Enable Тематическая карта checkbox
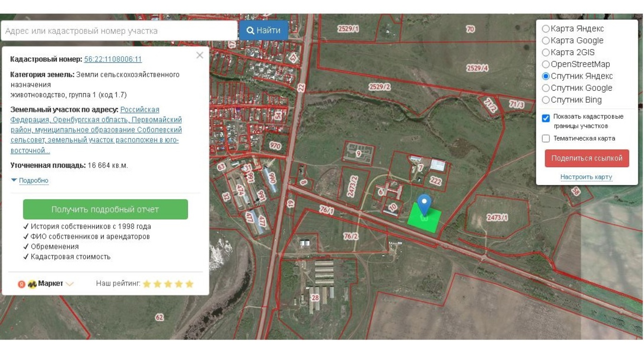Image resolution: width=644 pixels, height=357 pixels. 546,138
